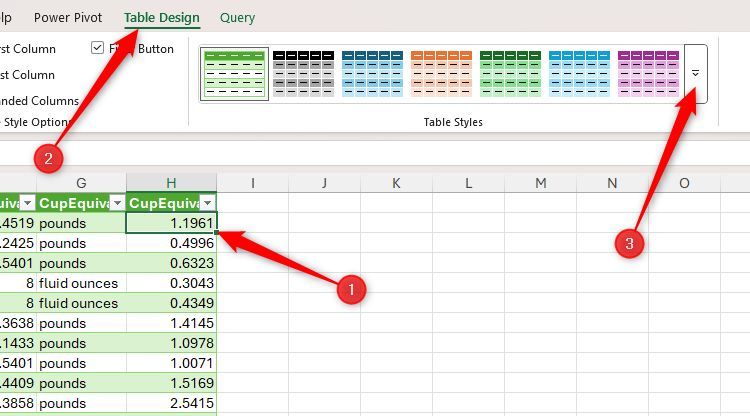This screenshot has width=750, height=416.
Task: Click the cell containing 0.4996
Action: [x=171, y=243]
